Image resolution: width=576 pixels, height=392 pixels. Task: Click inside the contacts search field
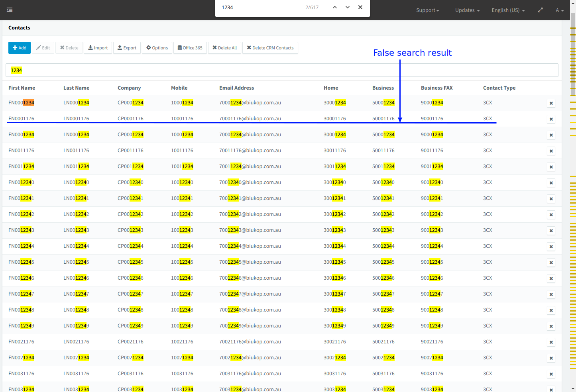pyautogui.click(x=279, y=71)
